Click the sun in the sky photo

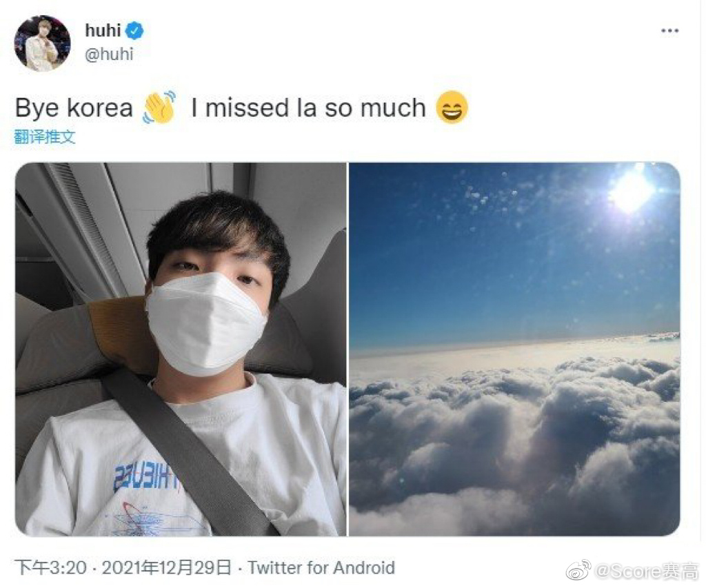(x=632, y=190)
